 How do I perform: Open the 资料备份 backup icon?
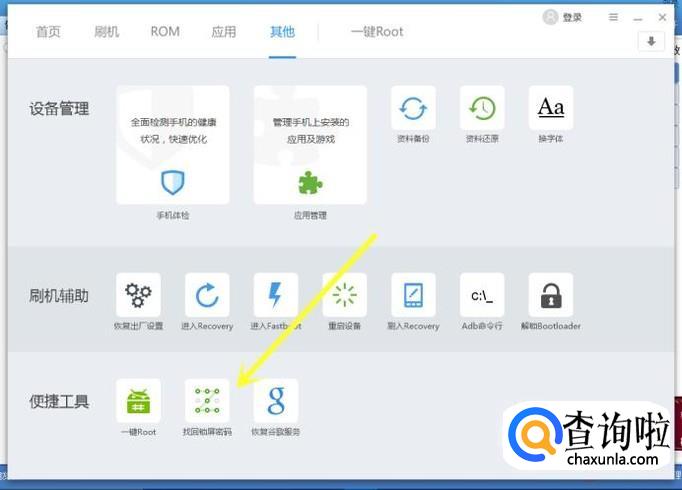point(413,108)
